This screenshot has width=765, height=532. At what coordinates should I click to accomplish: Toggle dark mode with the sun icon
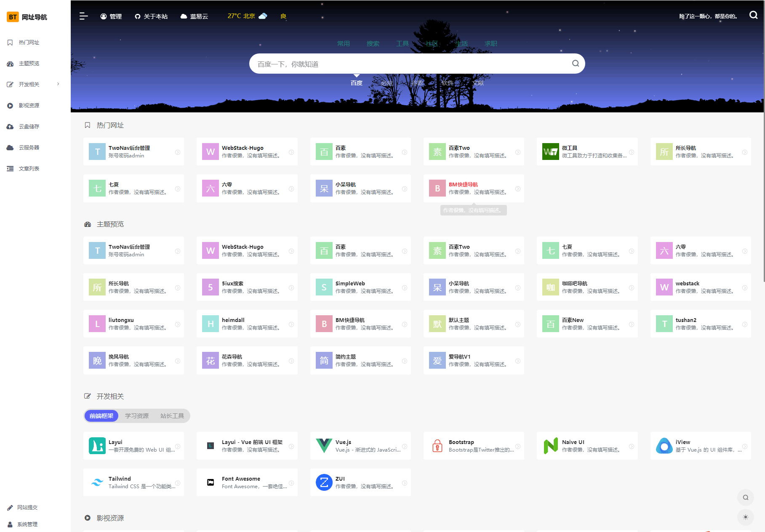(745, 517)
